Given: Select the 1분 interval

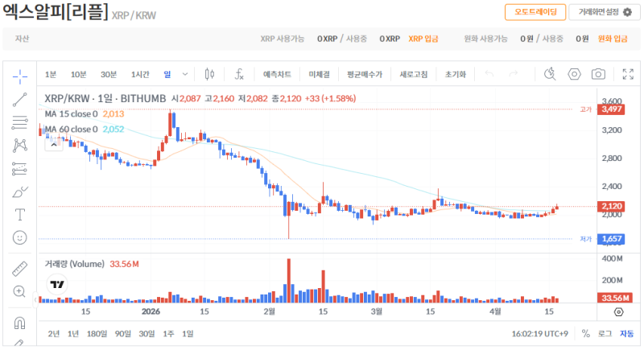Looking at the screenshot, I should point(51,74).
